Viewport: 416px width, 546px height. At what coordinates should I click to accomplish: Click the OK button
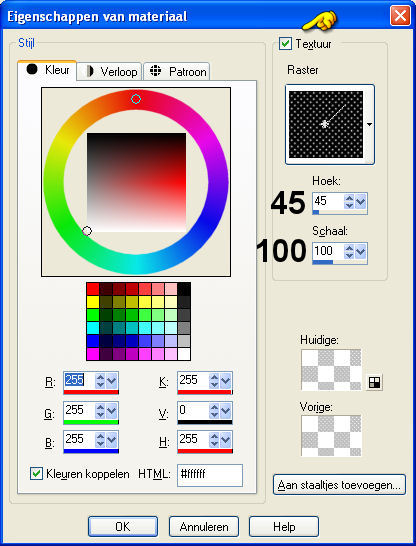point(123,526)
